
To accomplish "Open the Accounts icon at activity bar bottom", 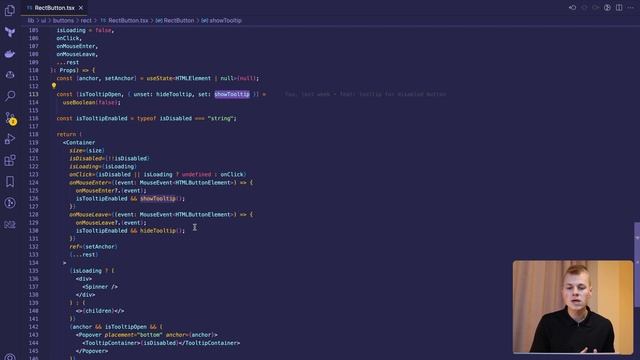I will (x=10, y=357).
